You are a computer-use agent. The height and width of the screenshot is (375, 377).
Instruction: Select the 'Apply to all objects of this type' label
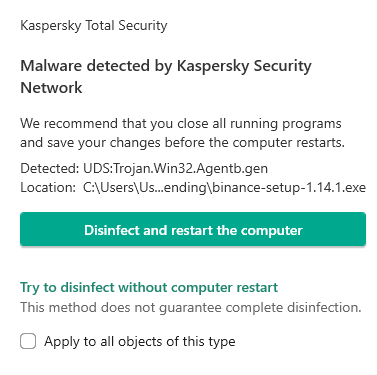point(140,342)
